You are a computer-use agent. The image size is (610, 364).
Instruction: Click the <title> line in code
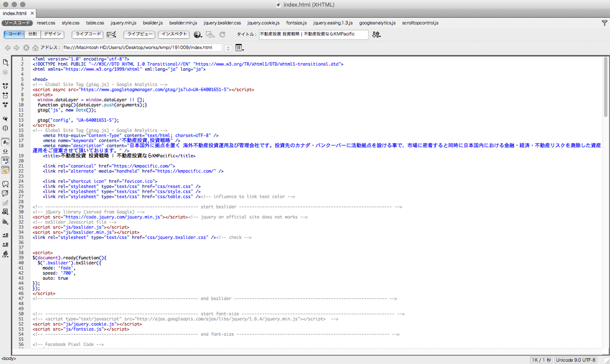point(119,156)
